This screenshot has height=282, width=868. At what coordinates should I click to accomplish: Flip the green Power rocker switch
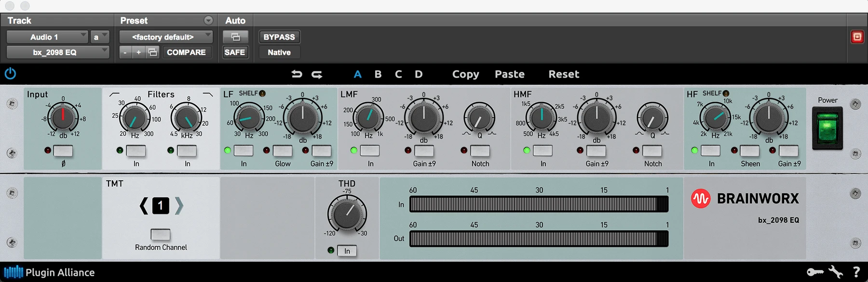click(x=827, y=128)
